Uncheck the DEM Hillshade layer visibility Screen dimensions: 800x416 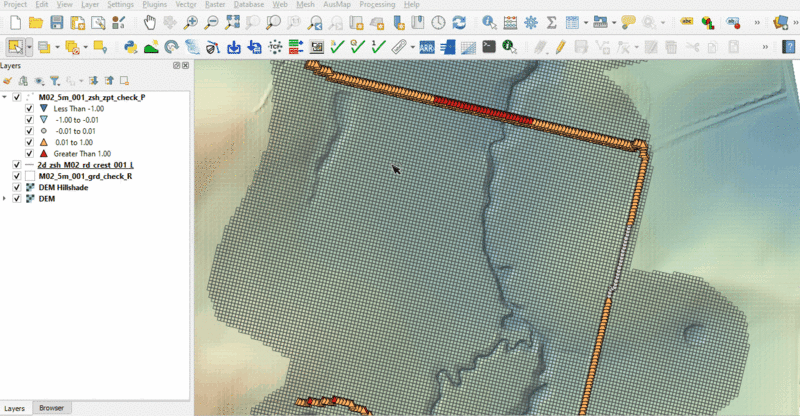[17, 187]
